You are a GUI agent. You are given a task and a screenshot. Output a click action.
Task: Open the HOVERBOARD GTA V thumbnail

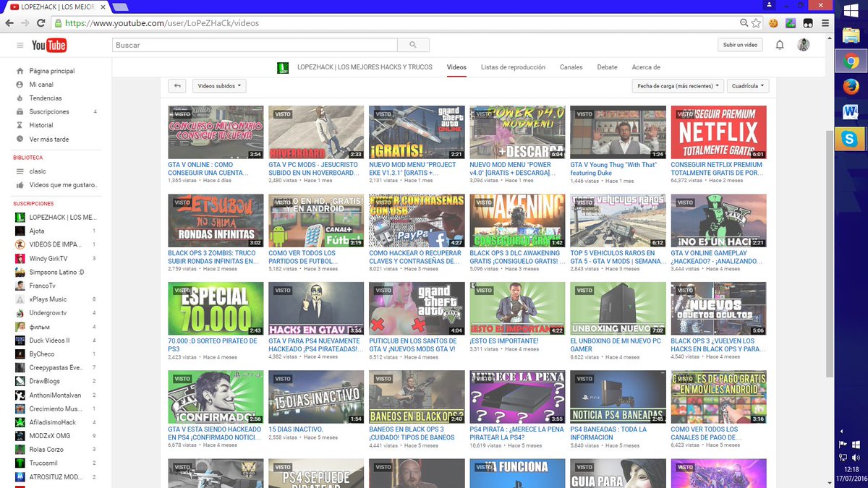pos(316,132)
